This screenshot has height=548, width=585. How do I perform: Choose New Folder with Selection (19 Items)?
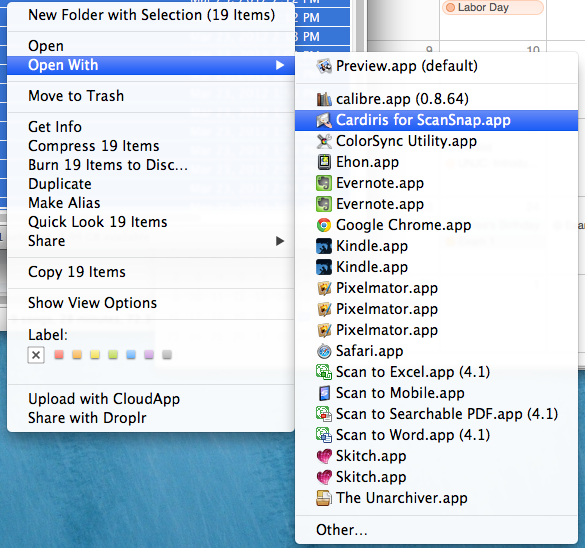click(151, 15)
